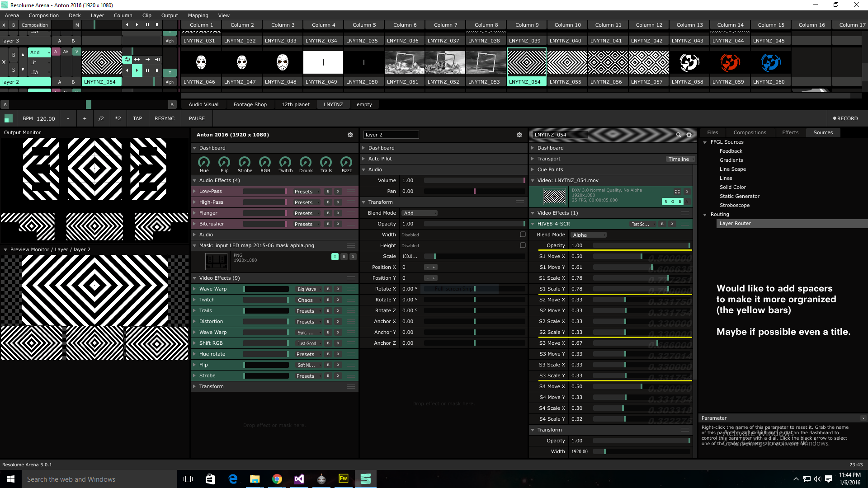Enable the Height checkbox in Transform
Viewport: 868px width, 488px height.
click(523, 245)
